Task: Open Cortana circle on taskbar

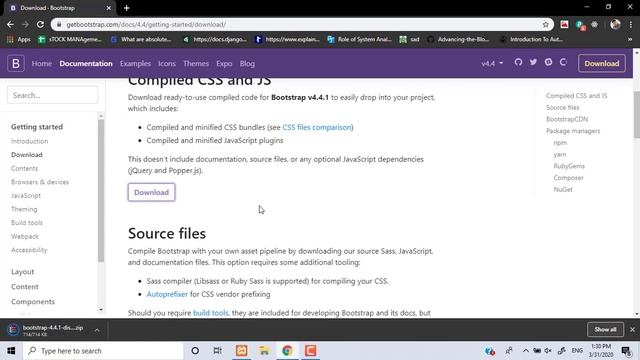Action: click(195, 351)
